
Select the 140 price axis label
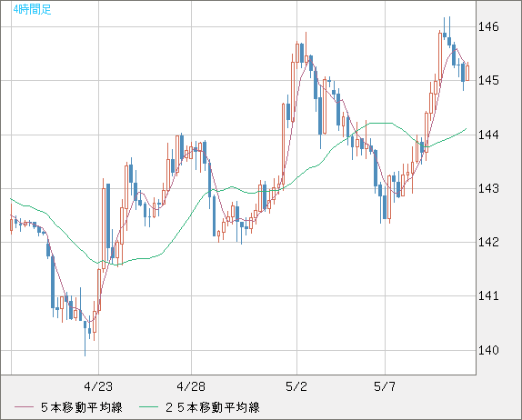coord(488,350)
